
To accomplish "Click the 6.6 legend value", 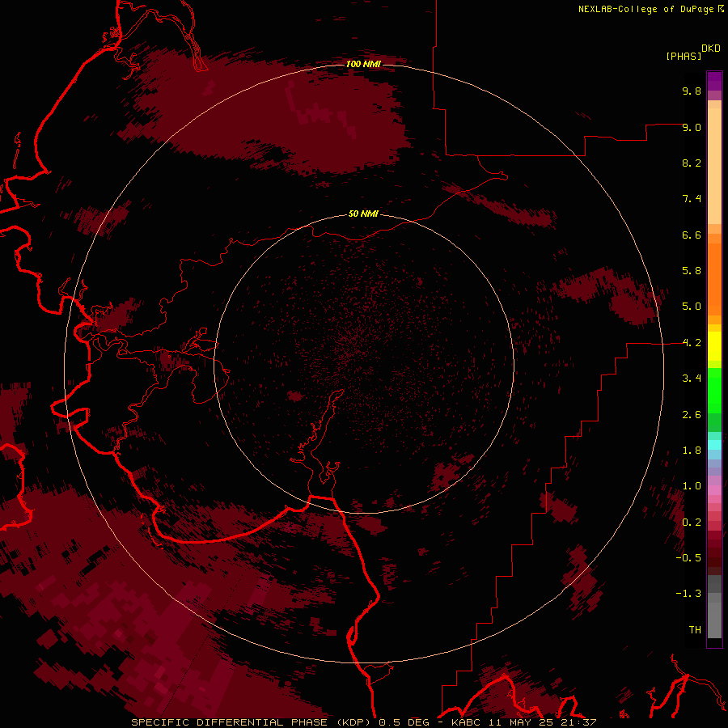I will 692,235.
